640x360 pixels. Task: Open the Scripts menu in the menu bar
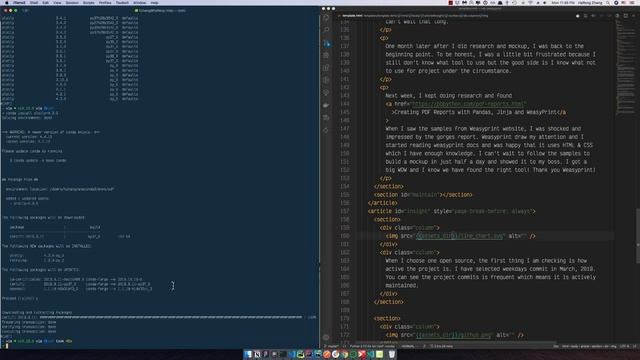coord(89,2)
